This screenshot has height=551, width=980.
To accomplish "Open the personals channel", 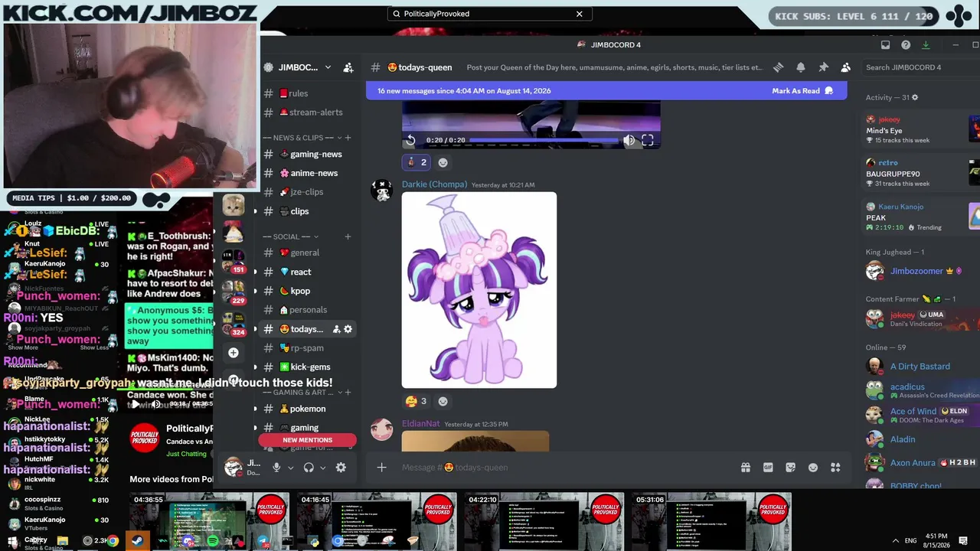I will click(x=308, y=310).
